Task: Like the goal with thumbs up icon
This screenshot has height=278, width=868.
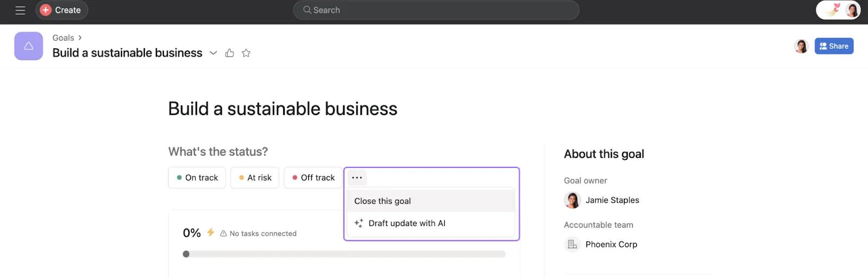Action: point(229,53)
